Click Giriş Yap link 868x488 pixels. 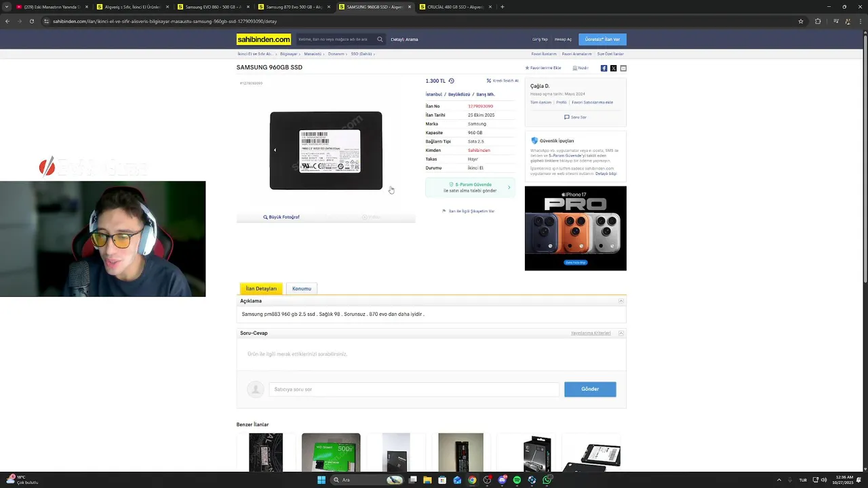[540, 39]
